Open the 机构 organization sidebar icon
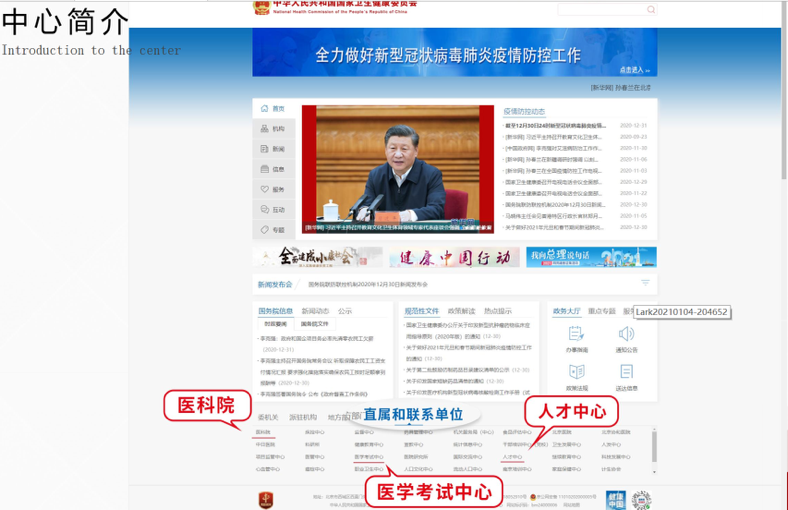Image resolution: width=788 pixels, height=510 pixels. (264, 129)
